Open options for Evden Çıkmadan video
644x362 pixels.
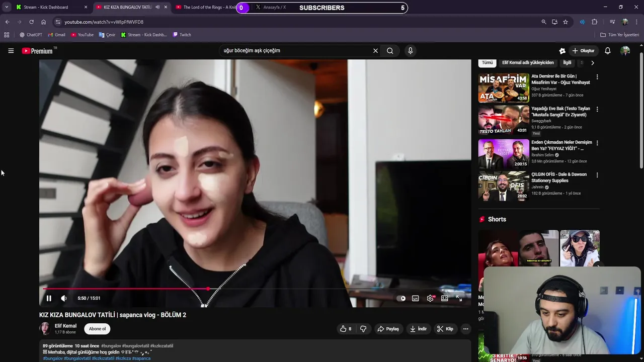coord(597,143)
